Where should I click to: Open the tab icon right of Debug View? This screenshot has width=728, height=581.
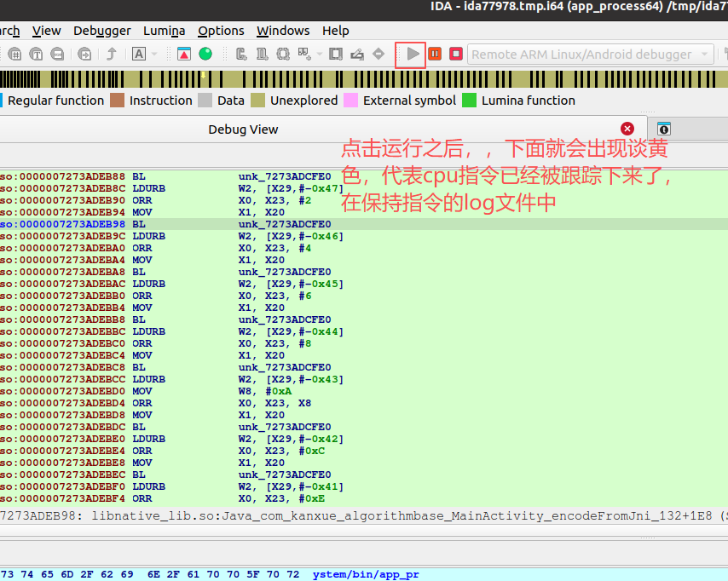664,129
